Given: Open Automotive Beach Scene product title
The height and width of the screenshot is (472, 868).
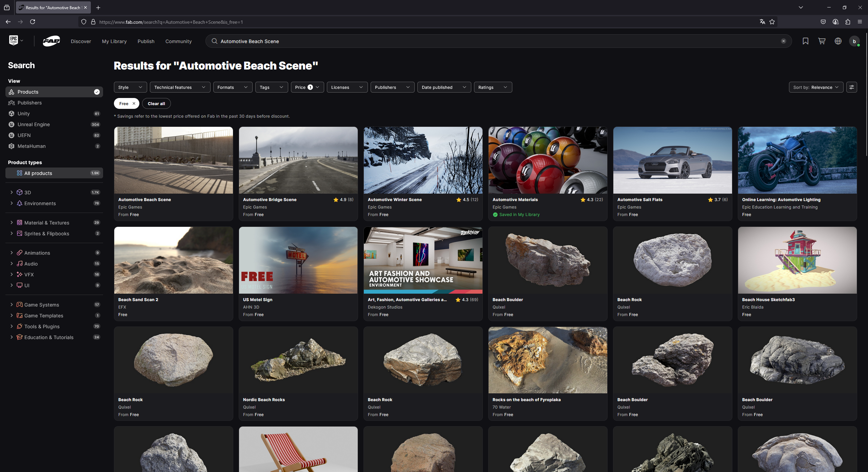Looking at the screenshot, I should point(144,200).
